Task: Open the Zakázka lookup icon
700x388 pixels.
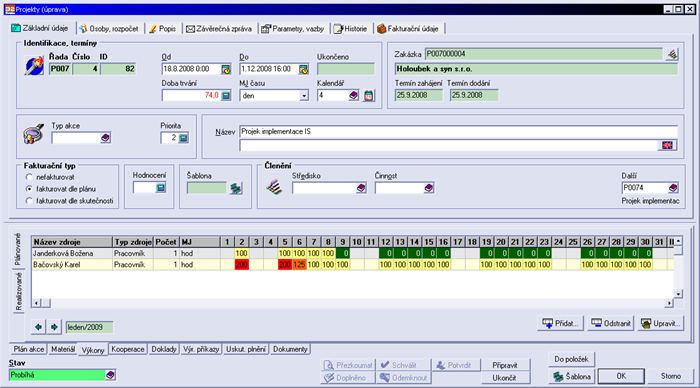Action: click(x=672, y=54)
